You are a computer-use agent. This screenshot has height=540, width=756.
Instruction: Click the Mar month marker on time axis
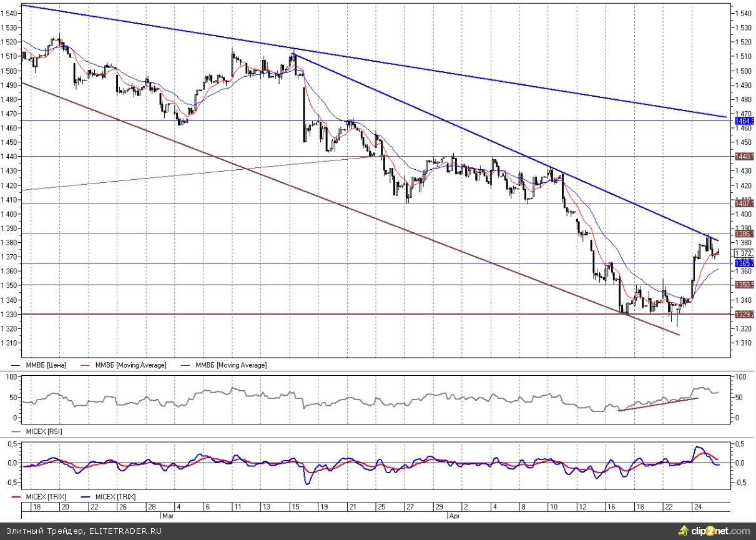pyautogui.click(x=167, y=516)
